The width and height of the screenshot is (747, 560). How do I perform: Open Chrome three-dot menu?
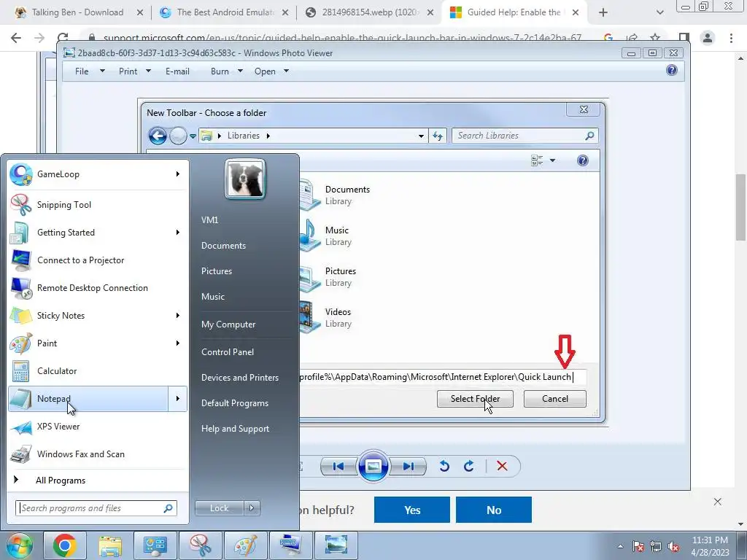coord(731,38)
